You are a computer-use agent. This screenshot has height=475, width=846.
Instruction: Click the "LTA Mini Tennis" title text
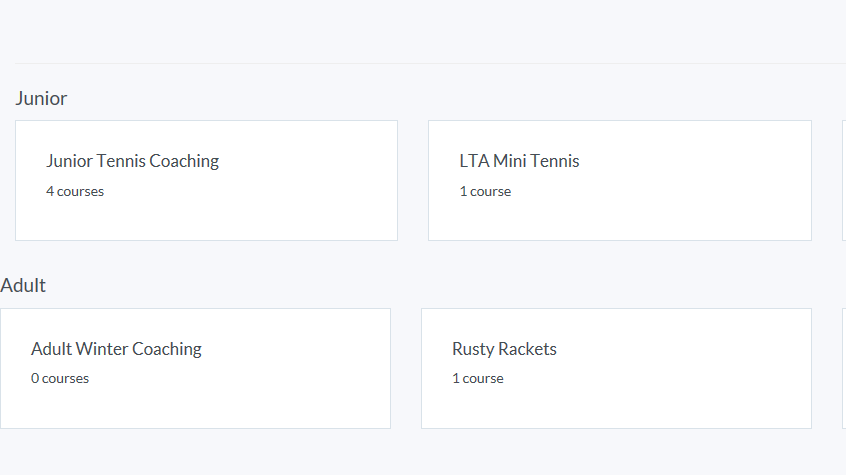click(x=519, y=161)
